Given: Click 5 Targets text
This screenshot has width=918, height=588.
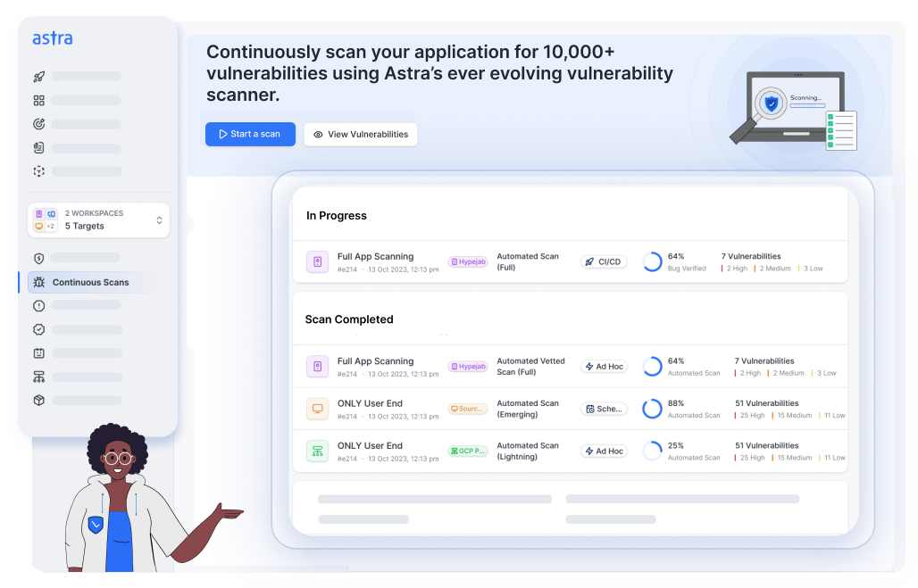Looking at the screenshot, I should (84, 227).
